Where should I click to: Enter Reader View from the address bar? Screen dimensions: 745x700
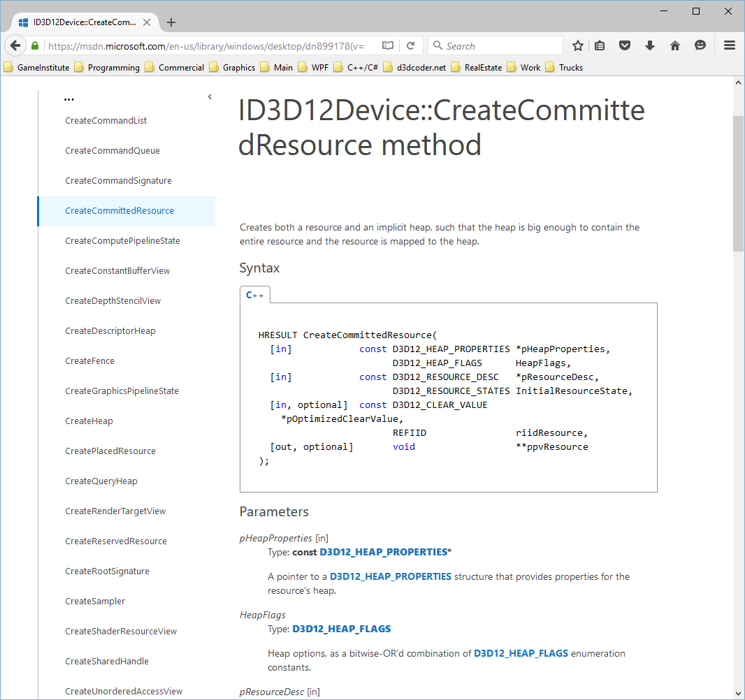click(388, 45)
